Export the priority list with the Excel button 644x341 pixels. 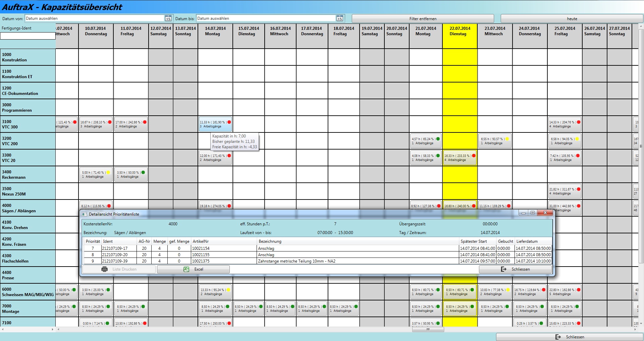[194, 269]
